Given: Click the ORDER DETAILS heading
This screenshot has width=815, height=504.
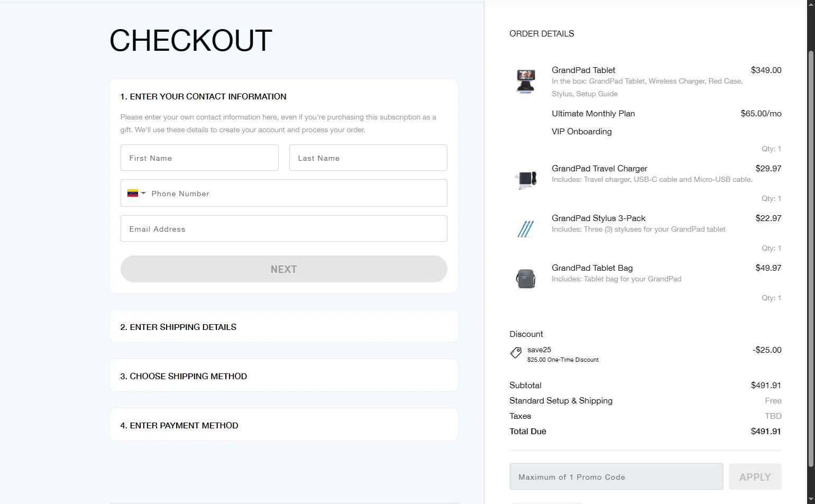Looking at the screenshot, I should click(x=542, y=33).
